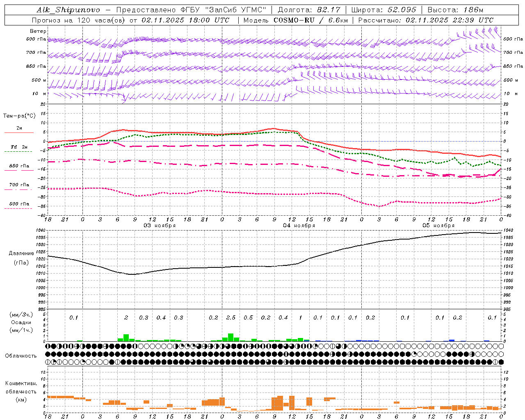Viewport: 525px width, 420px height.
Task: Click the Осадки panel label
Action: (21, 322)
